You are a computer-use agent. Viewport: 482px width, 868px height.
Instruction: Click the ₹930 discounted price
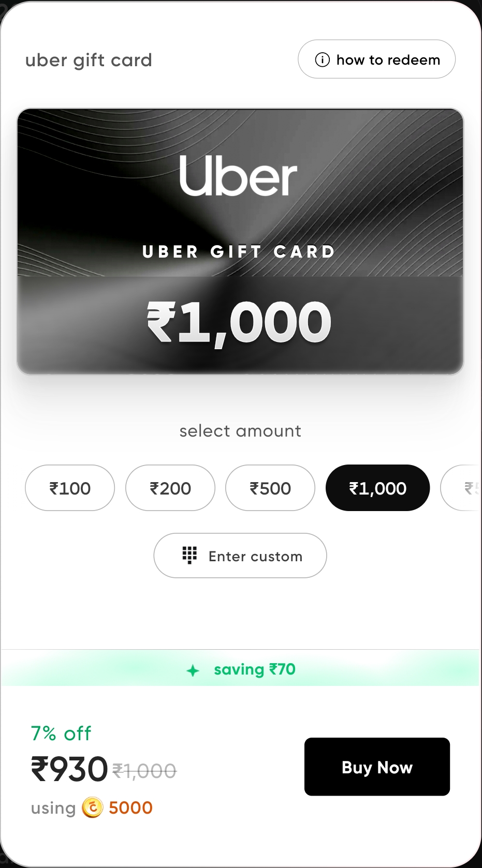pyautogui.click(x=69, y=769)
